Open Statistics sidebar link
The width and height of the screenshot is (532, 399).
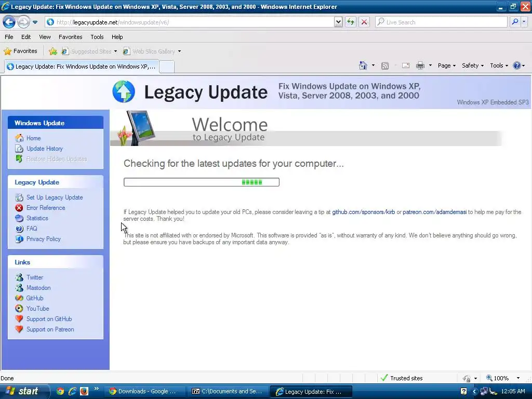point(37,218)
